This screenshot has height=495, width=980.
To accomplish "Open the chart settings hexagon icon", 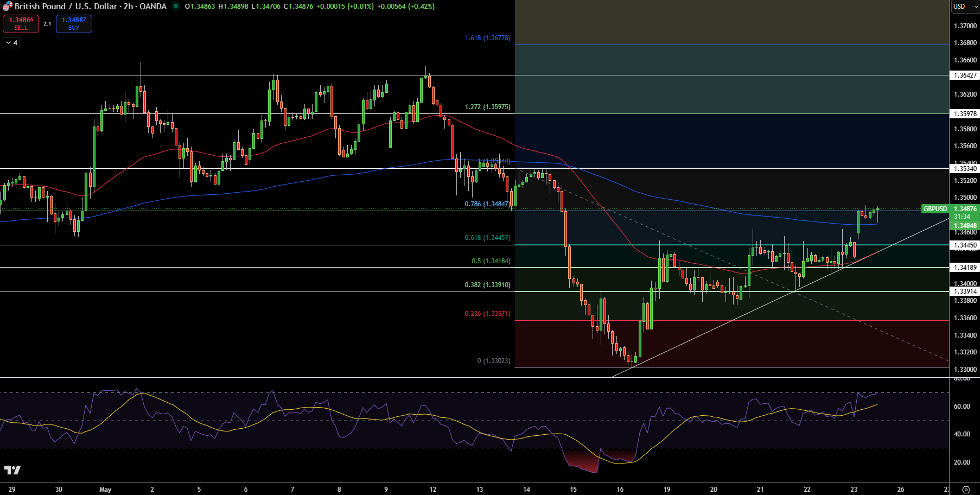I will pos(965,490).
